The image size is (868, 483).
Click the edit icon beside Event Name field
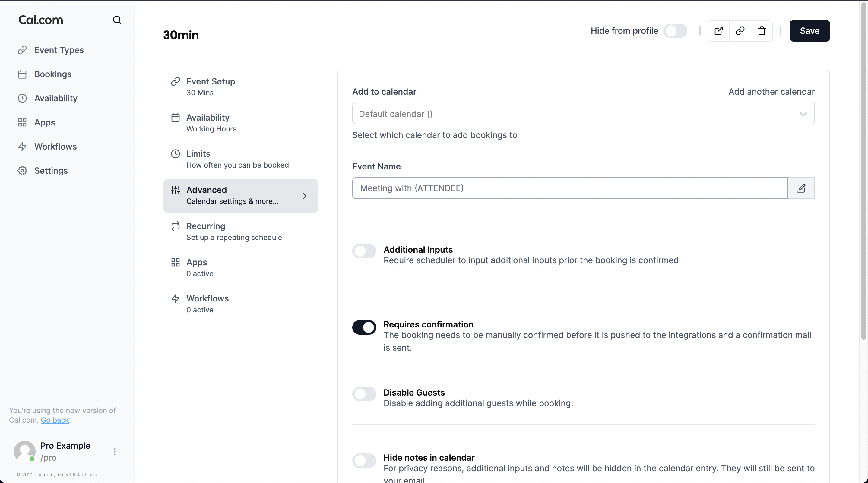(x=801, y=188)
